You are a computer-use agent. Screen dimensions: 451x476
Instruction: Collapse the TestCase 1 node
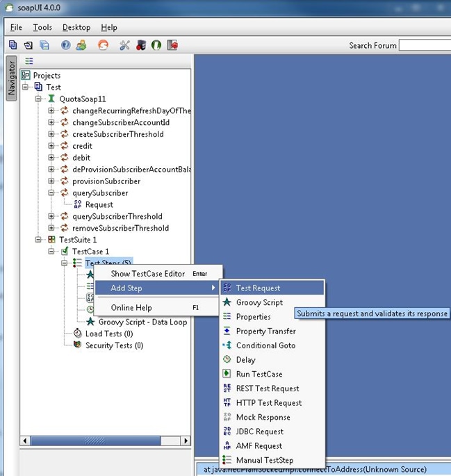pos(51,252)
